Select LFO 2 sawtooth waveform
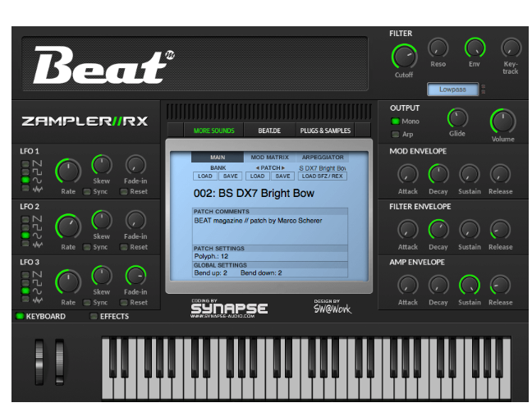The image size is (532, 412). coord(25,218)
